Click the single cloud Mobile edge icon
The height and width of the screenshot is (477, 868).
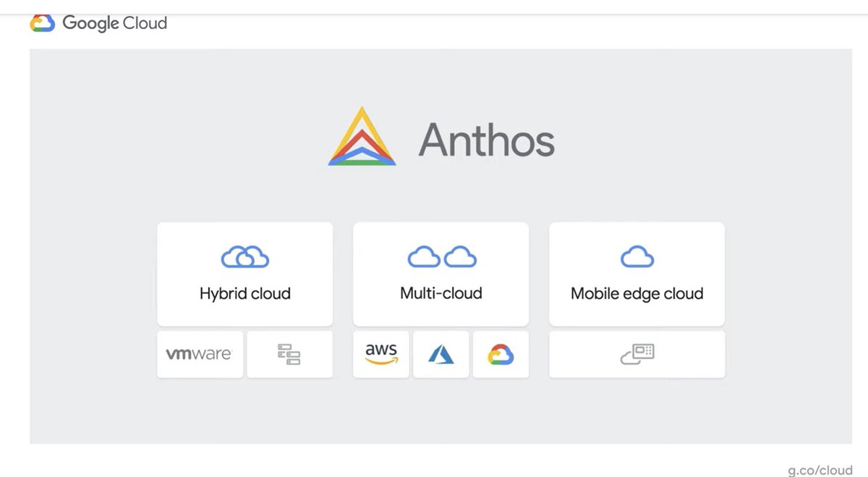pyautogui.click(x=637, y=256)
